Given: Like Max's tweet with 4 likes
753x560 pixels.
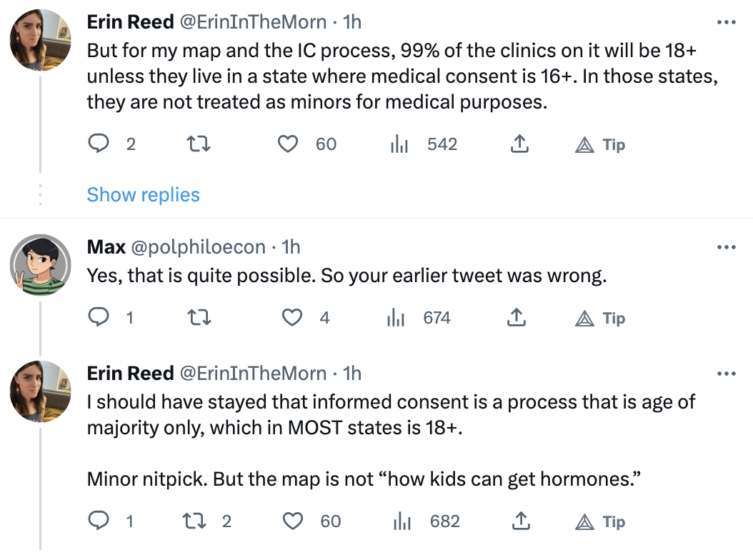Looking at the screenshot, I should (291, 318).
